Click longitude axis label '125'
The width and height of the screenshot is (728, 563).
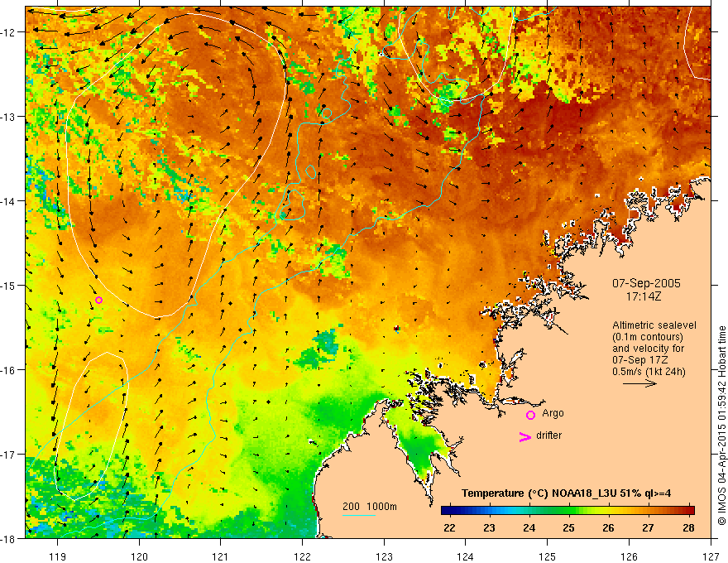[x=548, y=556]
